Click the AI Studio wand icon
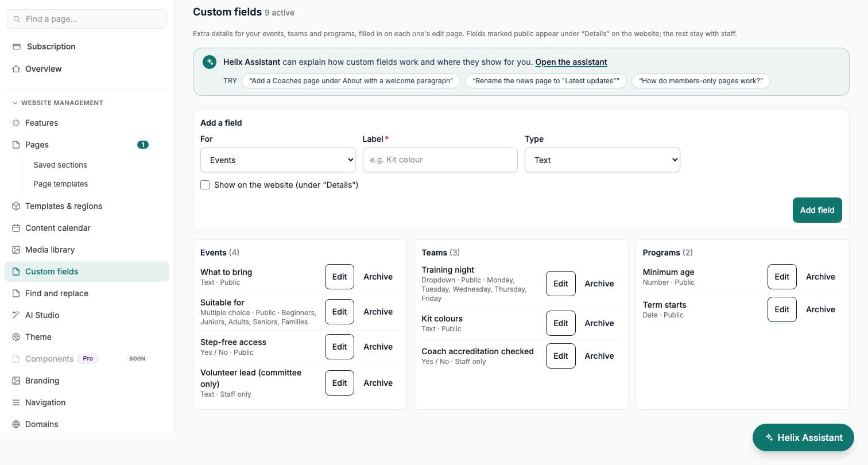Viewport: 868px width, 465px height. coord(16,315)
